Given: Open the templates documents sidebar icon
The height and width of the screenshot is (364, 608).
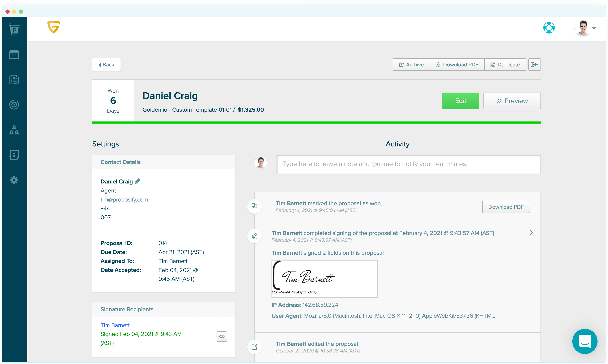Looking at the screenshot, I should [x=14, y=79].
